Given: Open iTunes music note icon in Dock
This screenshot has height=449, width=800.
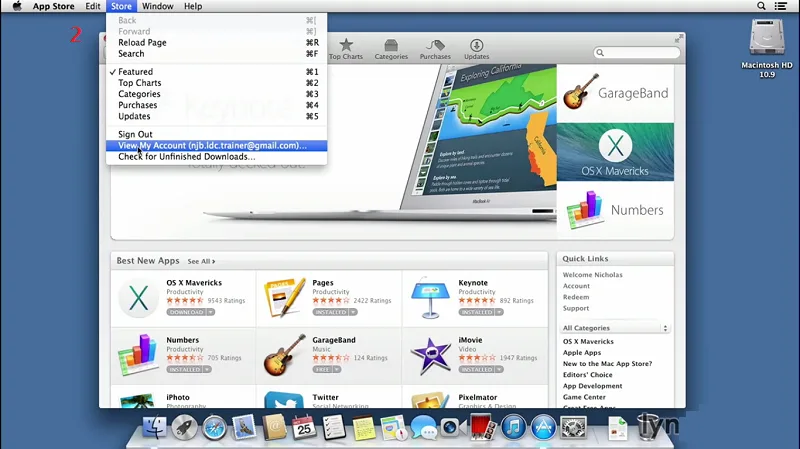Looking at the screenshot, I should (x=513, y=427).
